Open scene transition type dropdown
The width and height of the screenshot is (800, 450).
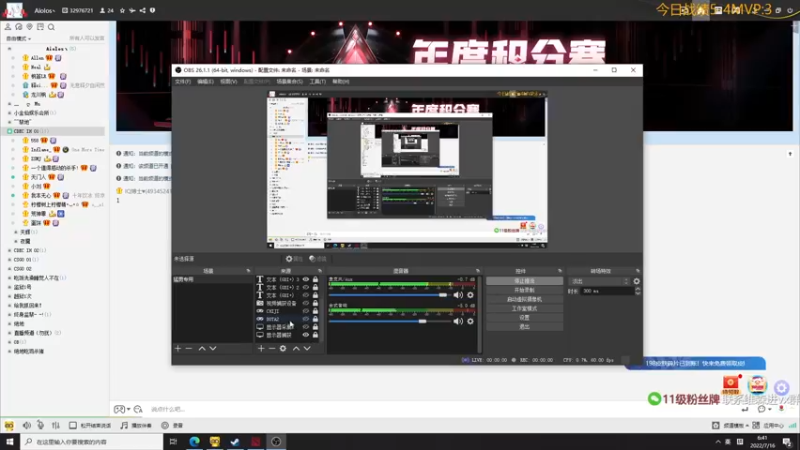pyautogui.click(x=599, y=281)
